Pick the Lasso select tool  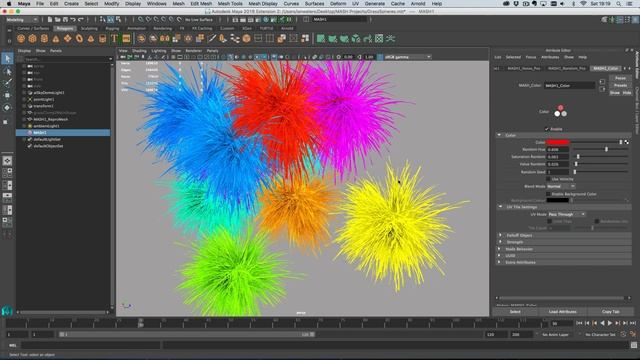pyautogui.click(x=7, y=71)
